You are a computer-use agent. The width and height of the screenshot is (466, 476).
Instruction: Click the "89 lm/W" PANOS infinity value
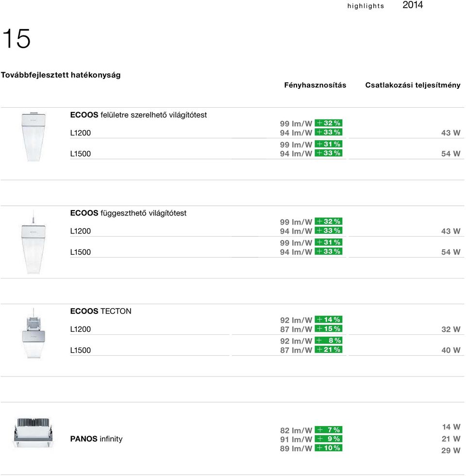pyautogui.click(x=296, y=449)
